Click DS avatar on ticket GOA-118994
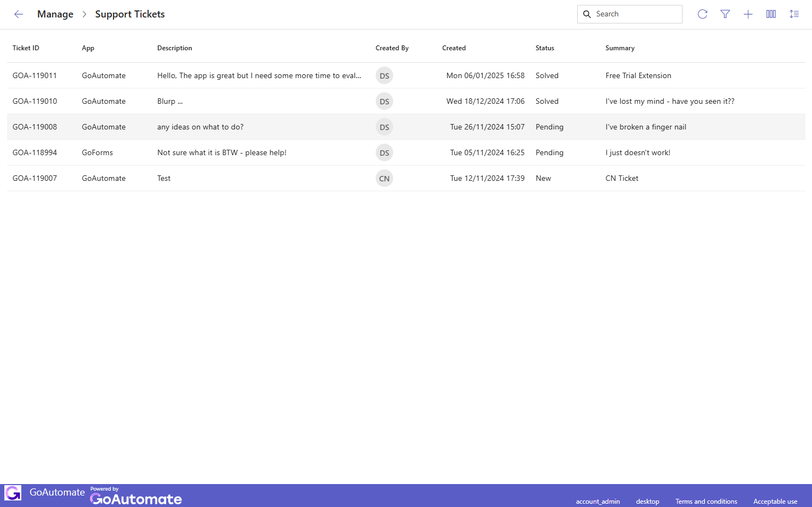The width and height of the screenshot is (812, 507). click(x=384, y=152)
